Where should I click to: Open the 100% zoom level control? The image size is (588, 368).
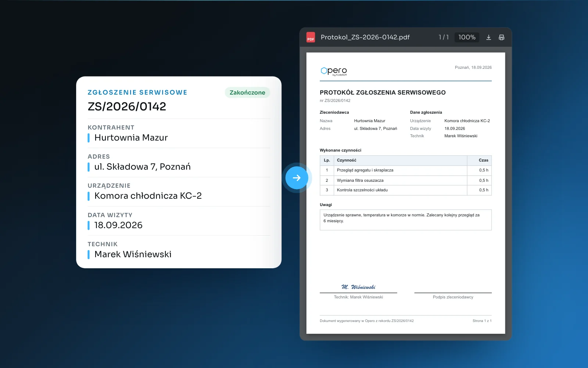click(x=467, y=37)
